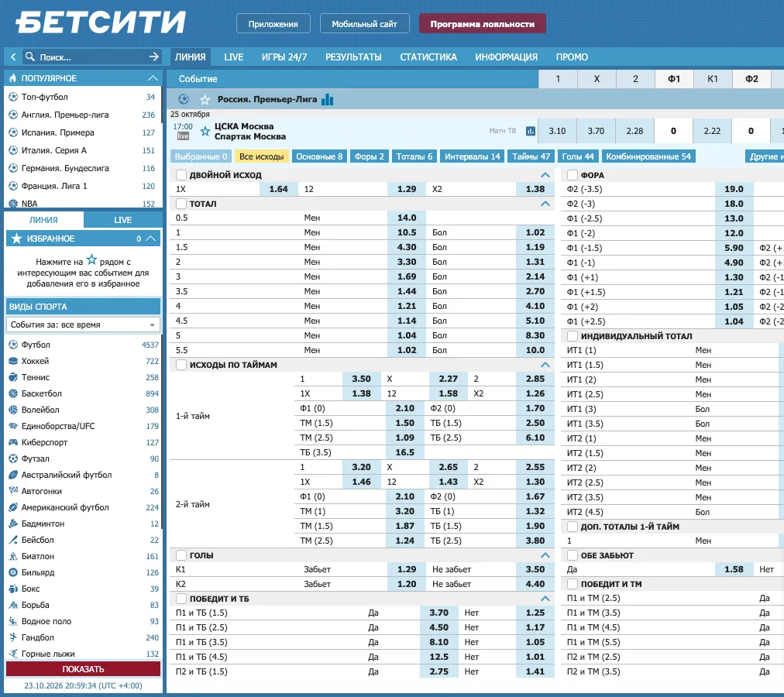The image size is (784, 697).
Task: Select odds 3.10 for outcome 1
Action: pos(557,131)
